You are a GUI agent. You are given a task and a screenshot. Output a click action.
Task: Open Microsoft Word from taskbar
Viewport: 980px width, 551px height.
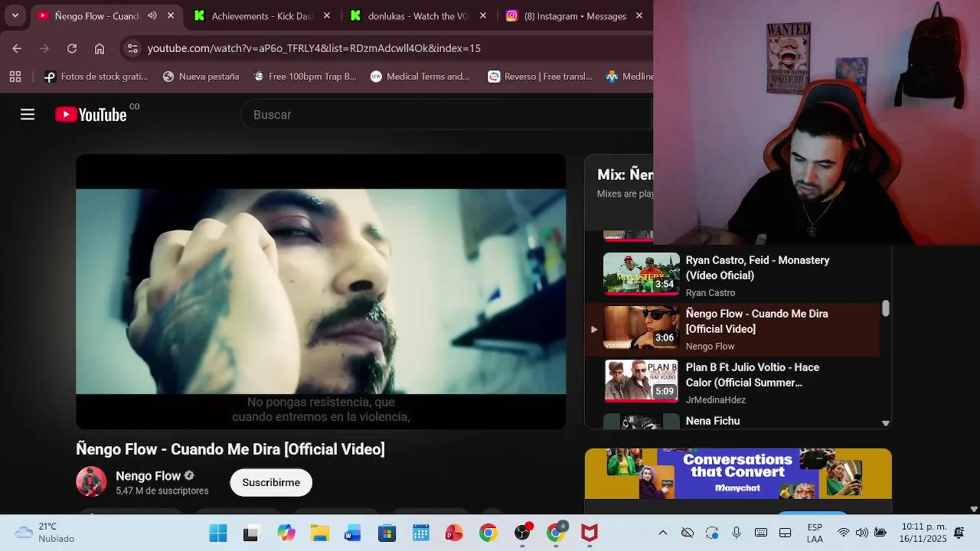(353, 533)
